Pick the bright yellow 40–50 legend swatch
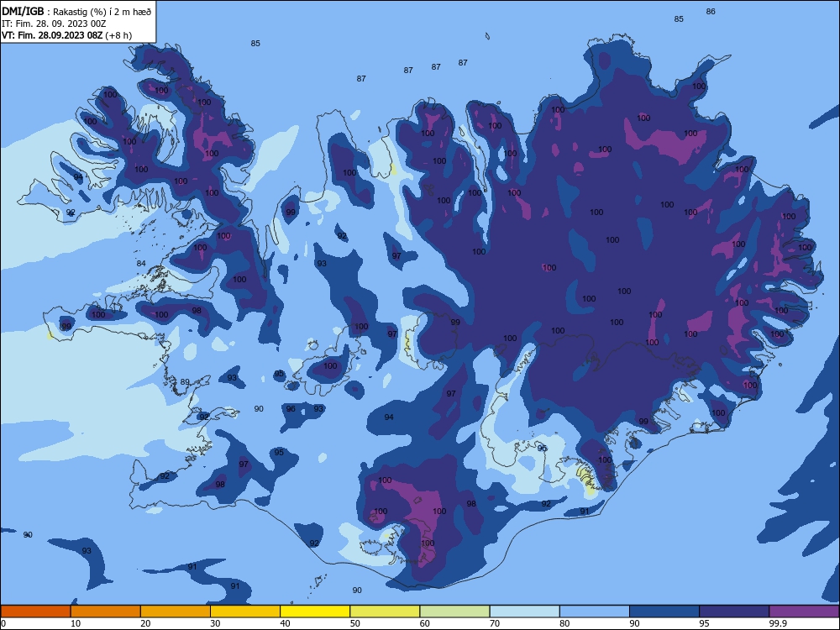The image size is (840, 630). 315,612
